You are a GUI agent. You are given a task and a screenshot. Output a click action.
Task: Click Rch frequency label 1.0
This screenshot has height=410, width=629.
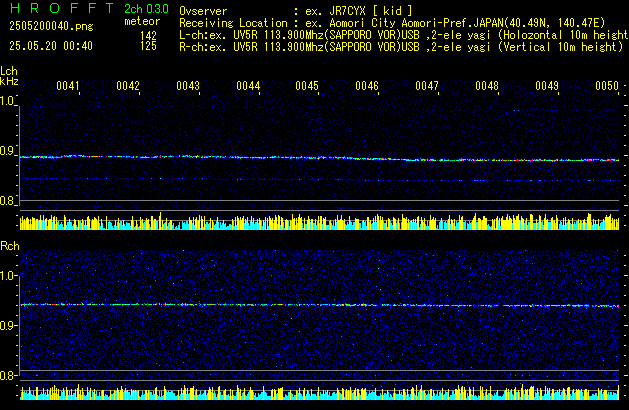[7, 276]
